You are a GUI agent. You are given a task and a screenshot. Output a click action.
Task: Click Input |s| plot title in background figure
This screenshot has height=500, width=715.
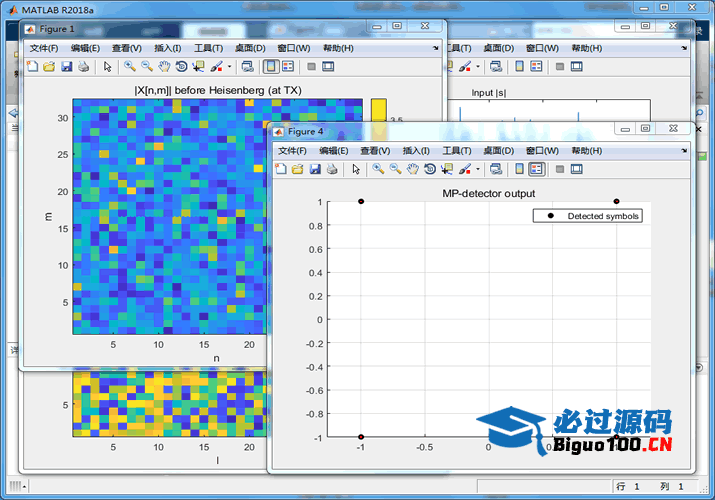489,93
